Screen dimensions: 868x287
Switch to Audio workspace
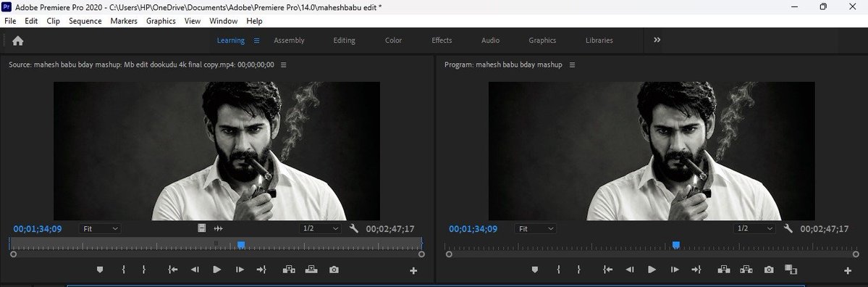pos(490,41)
